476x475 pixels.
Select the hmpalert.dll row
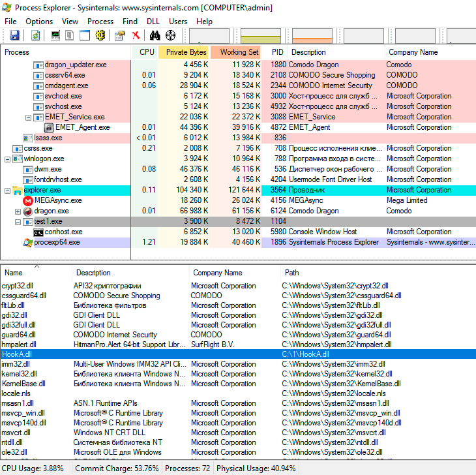(x=238, y=345)
